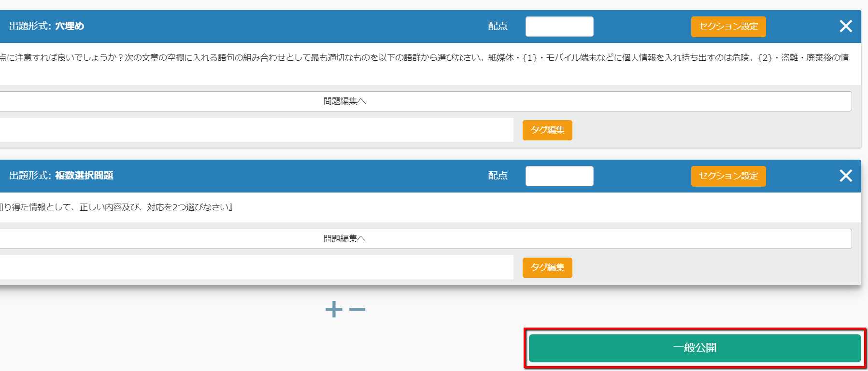This screenshot has width=868, height=371.
Task: Click 配点 input for 穴埋め question
Action: point(559,27)
